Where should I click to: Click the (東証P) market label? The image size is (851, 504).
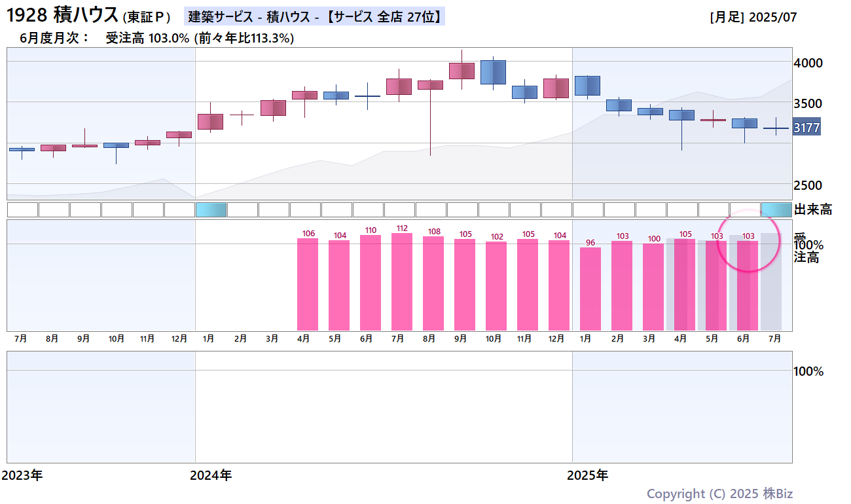(x=146, y=18)
